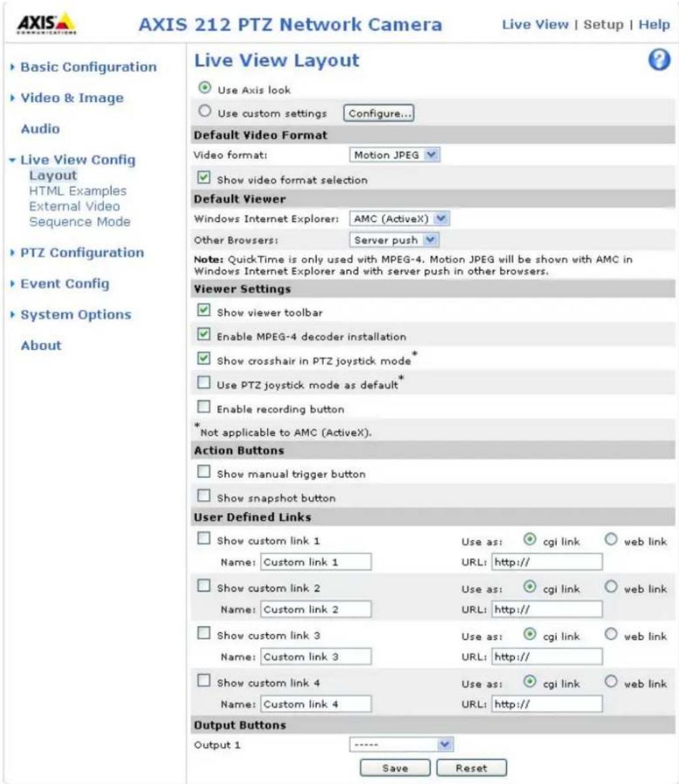Viewport: 679px width, 784px height.
Task: Click the Custom link 4 name field
Action: pos(316,704)
